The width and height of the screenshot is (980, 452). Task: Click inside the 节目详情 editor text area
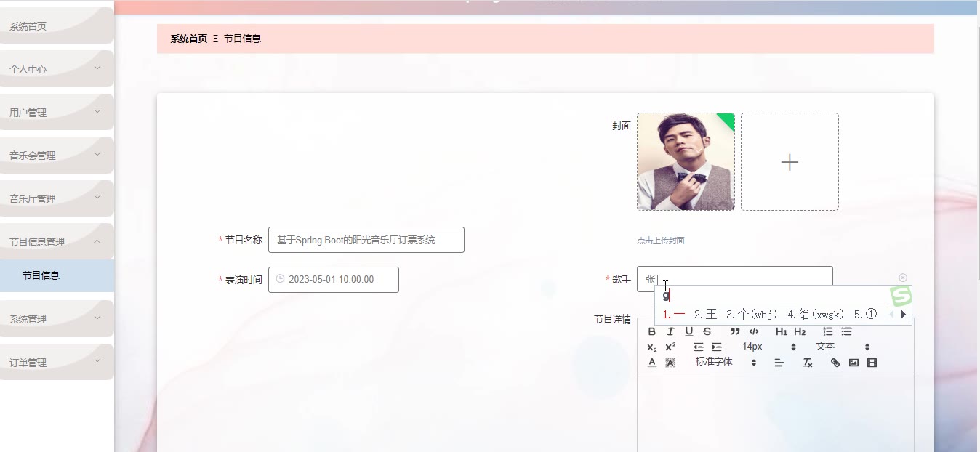[x=775, y=414]
